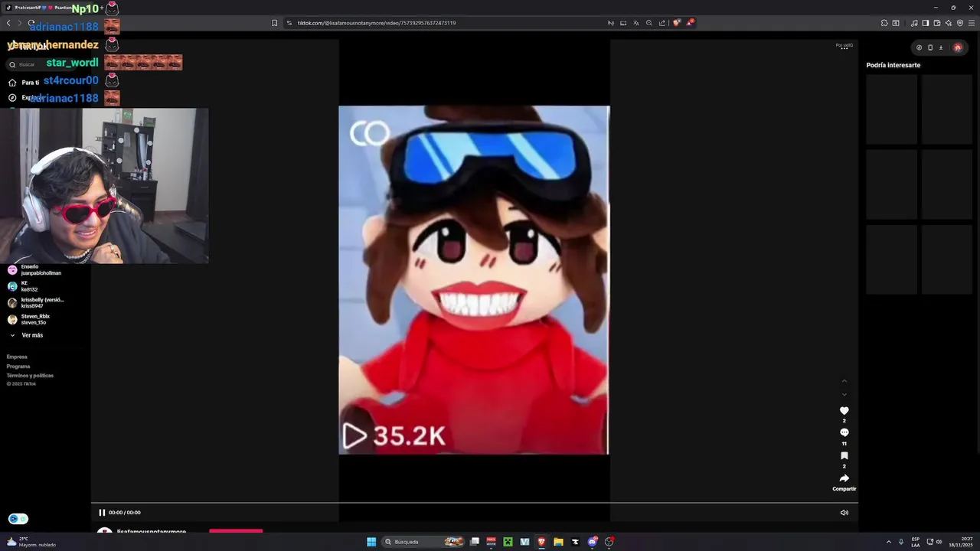Viewport: 980px width, 551px height.
Task: Click the TikTok coins circle icon
Action: 920,47
